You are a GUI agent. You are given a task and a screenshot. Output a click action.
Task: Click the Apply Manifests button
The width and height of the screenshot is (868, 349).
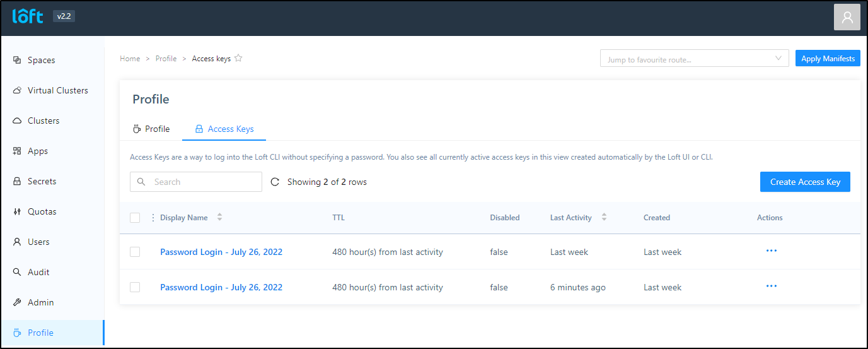coord(828,59)
